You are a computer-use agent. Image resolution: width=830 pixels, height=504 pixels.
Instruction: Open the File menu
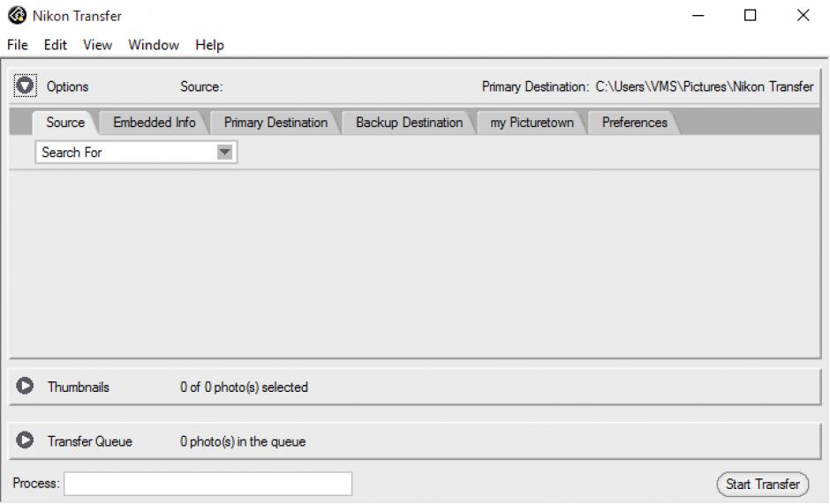[x=17, y=45]
